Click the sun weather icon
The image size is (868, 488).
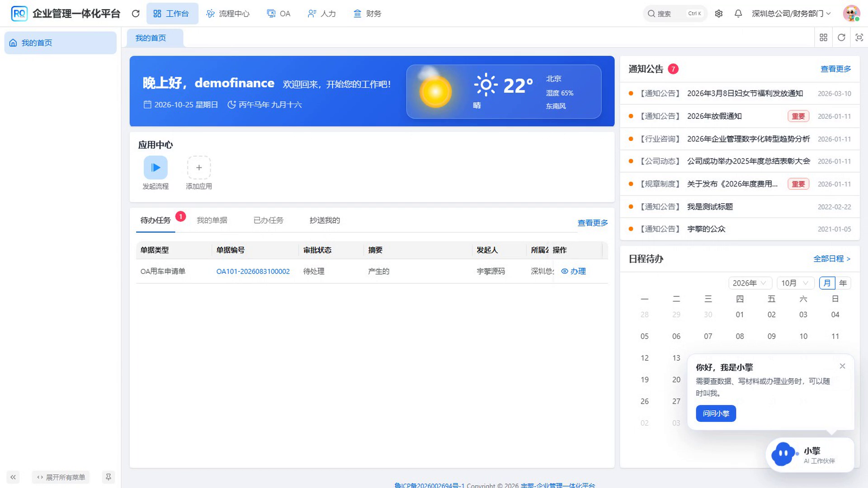point(486,84)
